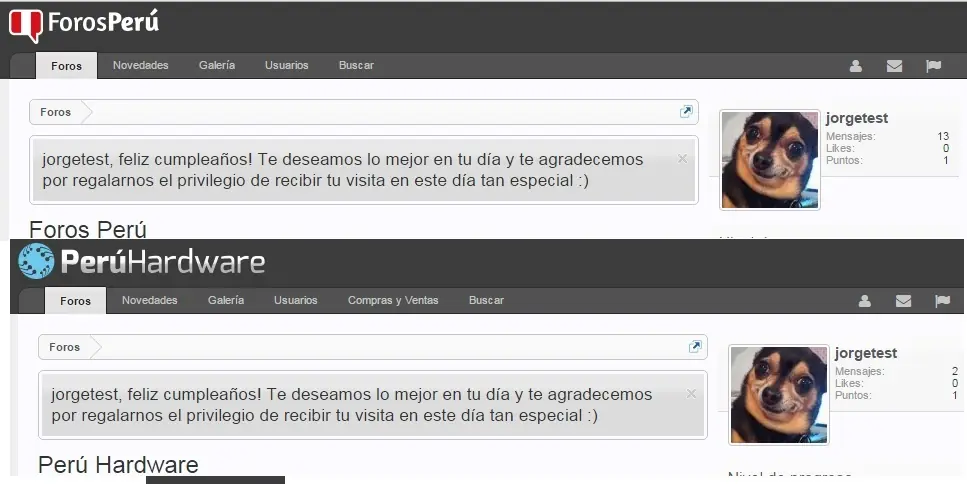Click jorgetest username on PerúHardware sidebar
Screen dimensions: 967x484
tap(866, 353)
